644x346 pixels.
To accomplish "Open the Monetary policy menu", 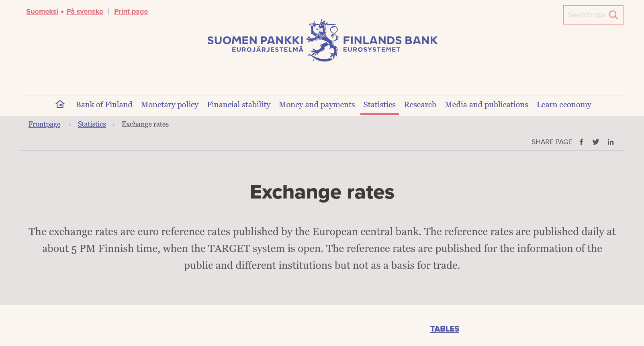I will (170, 105).
